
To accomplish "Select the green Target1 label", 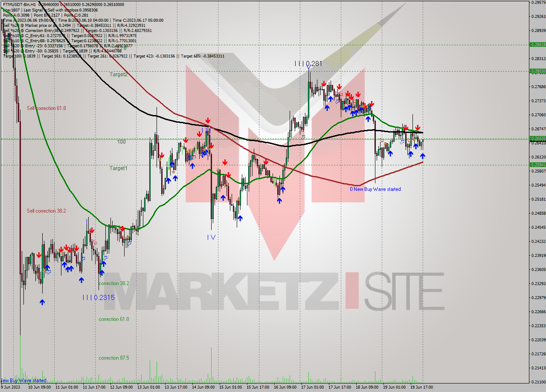I will pos(118,168).
